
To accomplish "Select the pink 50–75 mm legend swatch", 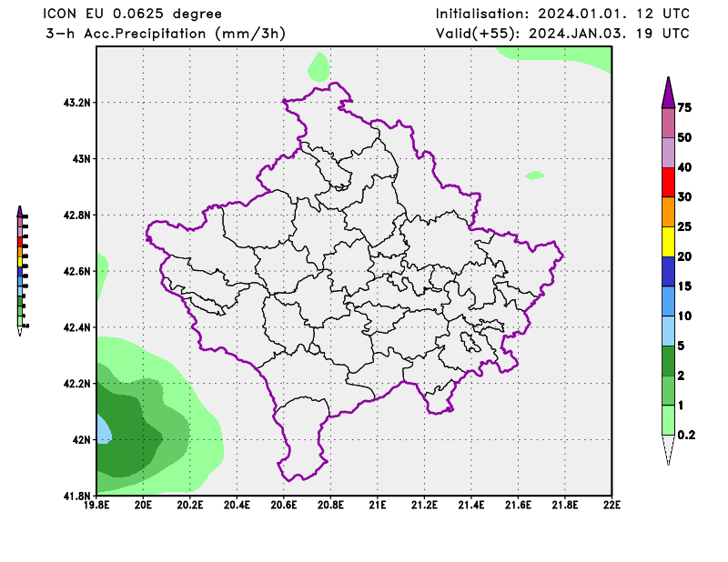I will coord(668,123).
